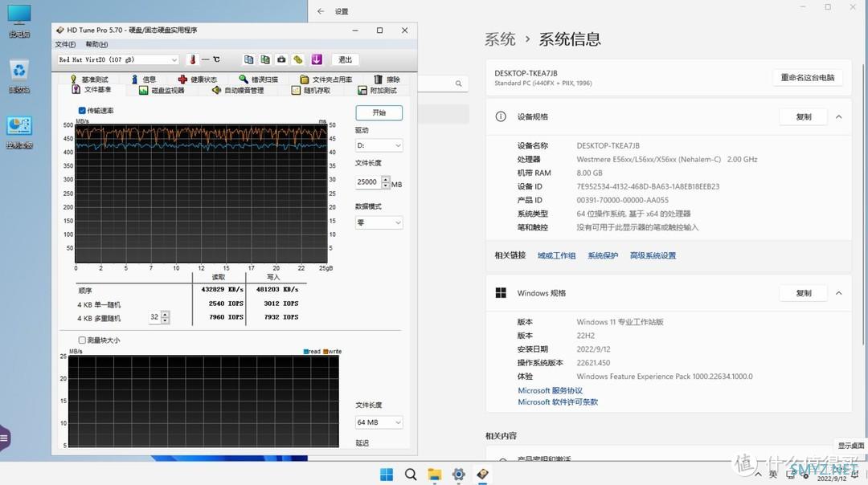The height and width of the screenshot is (485, 868).
Task: Click the file length spinner arrows
Action: click(x=385, y=182)
